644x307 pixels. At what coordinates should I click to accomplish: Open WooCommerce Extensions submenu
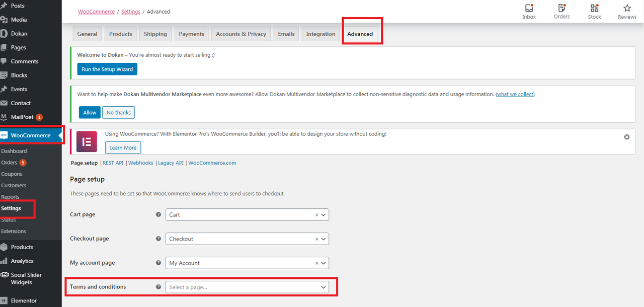click(14, 232)
